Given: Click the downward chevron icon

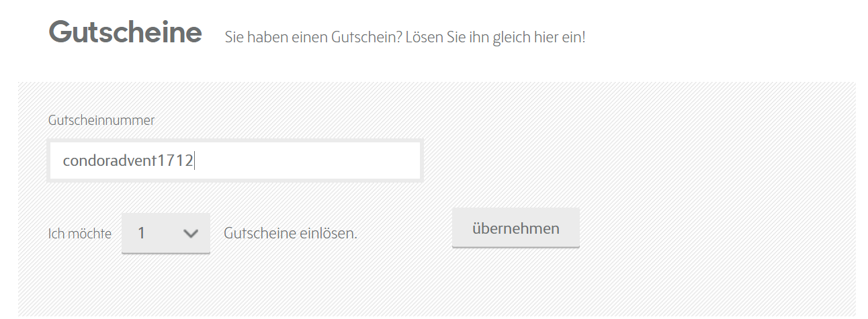Looking at the screenshot, I should tap(191, 233).
